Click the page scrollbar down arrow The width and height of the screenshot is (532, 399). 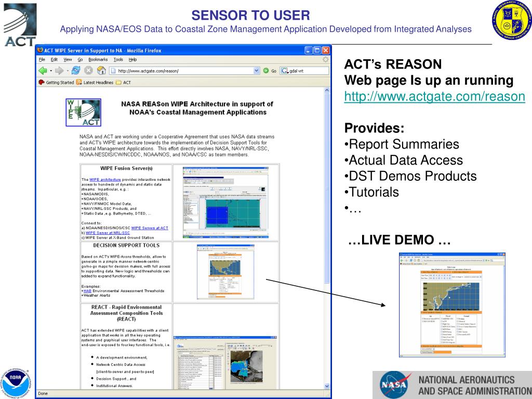[x=327, y=386]
